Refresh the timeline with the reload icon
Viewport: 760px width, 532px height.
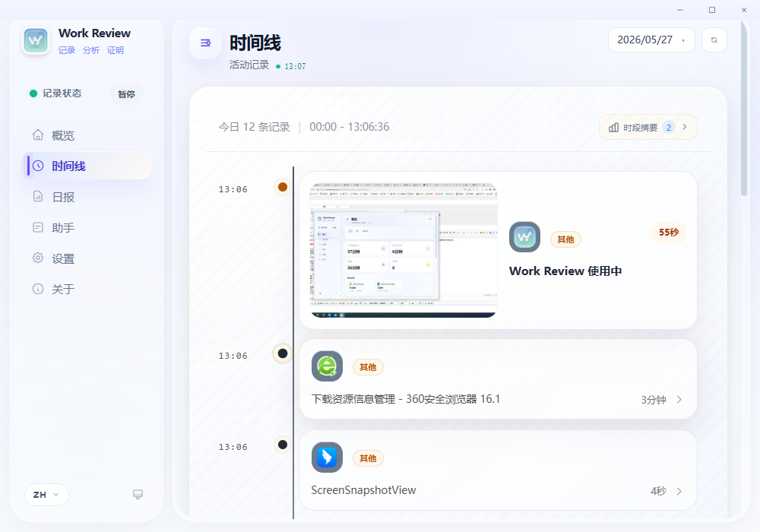[714, 40]
